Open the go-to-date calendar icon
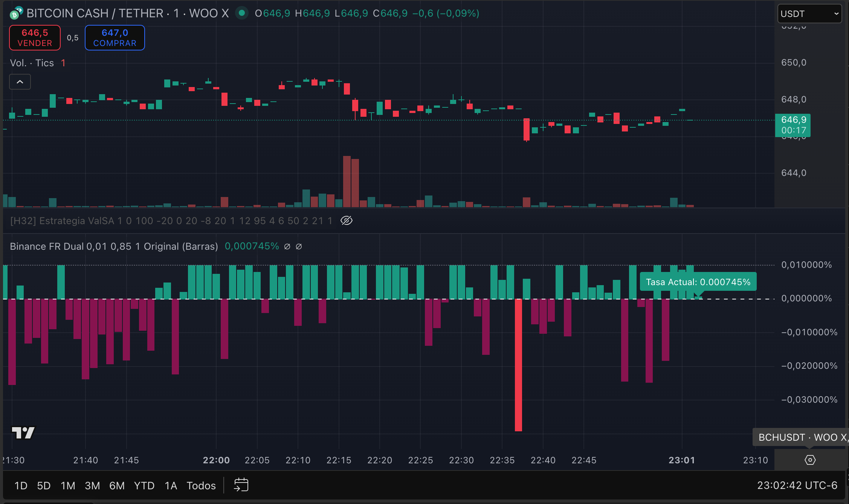Image resolution: width=849 pixels, height=504 pixels. pyautogui.click(x=241, y=485)
